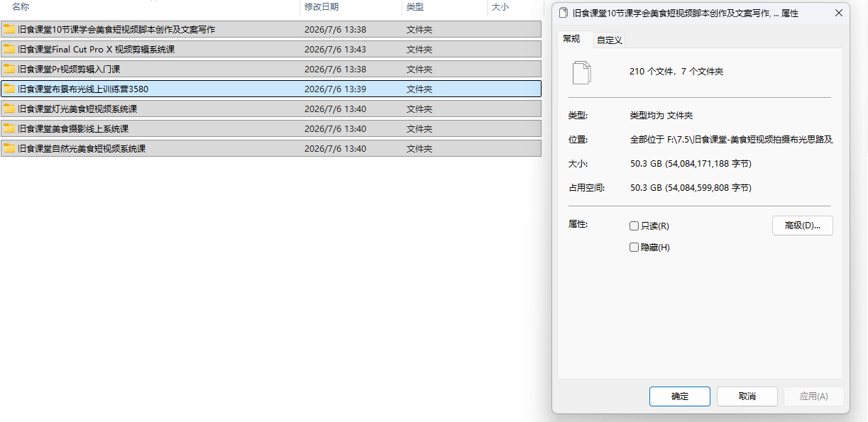Select the folder icon next to 旧食课堂Pr视频剪辑入门课
The width and height of the screenshot is (868, 422).
[x=9, y=70]
